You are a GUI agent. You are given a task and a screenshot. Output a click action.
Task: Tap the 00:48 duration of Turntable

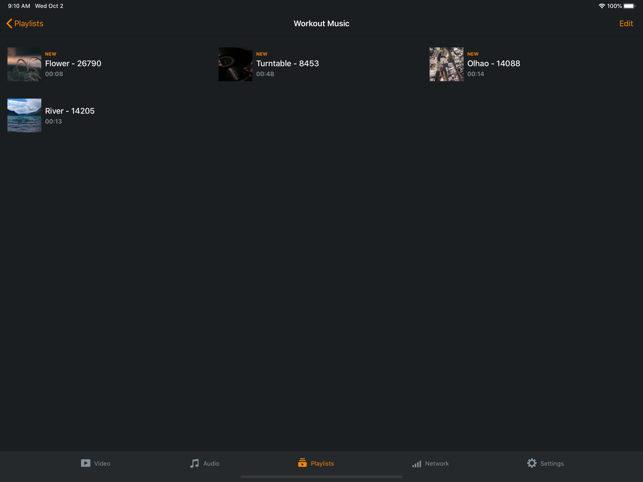pos(265,74)
